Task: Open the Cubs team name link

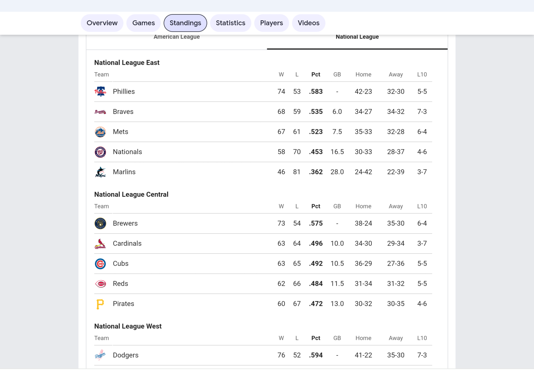Action: (121, 264)
